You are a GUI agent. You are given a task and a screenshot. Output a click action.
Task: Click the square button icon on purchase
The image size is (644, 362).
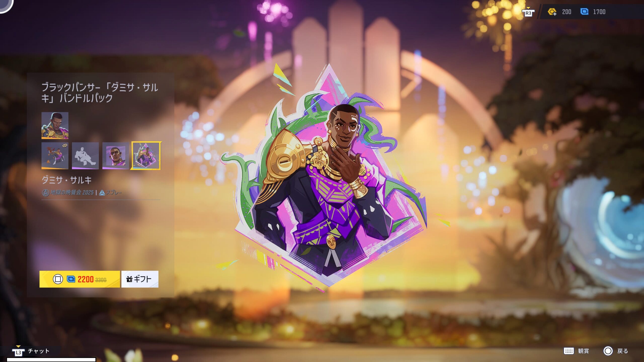(58, 279)
